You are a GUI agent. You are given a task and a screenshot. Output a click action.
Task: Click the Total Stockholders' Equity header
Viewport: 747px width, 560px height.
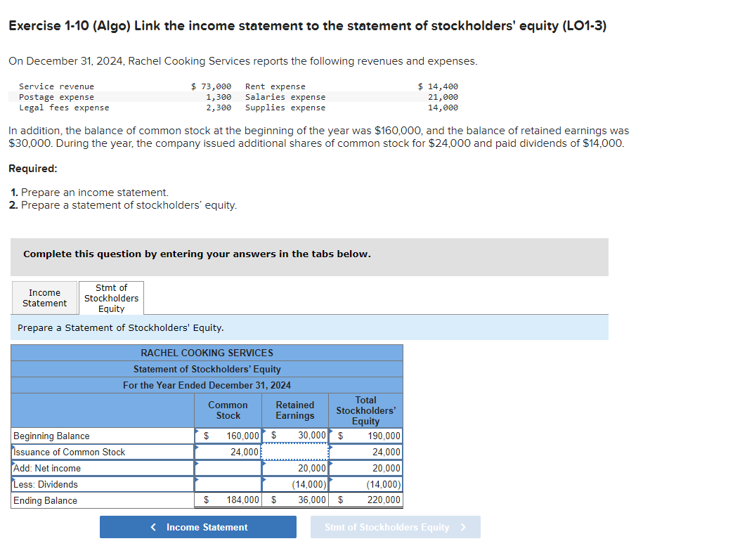point(366,410)
